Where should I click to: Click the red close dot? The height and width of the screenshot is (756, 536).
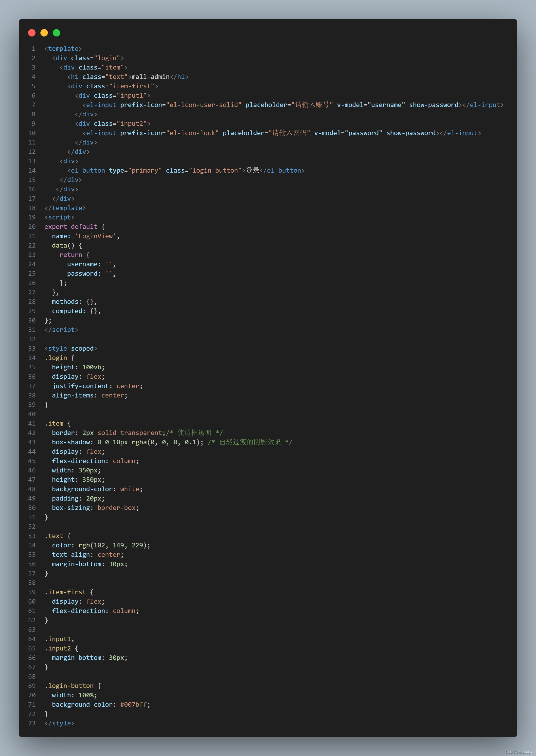point(32,33)
